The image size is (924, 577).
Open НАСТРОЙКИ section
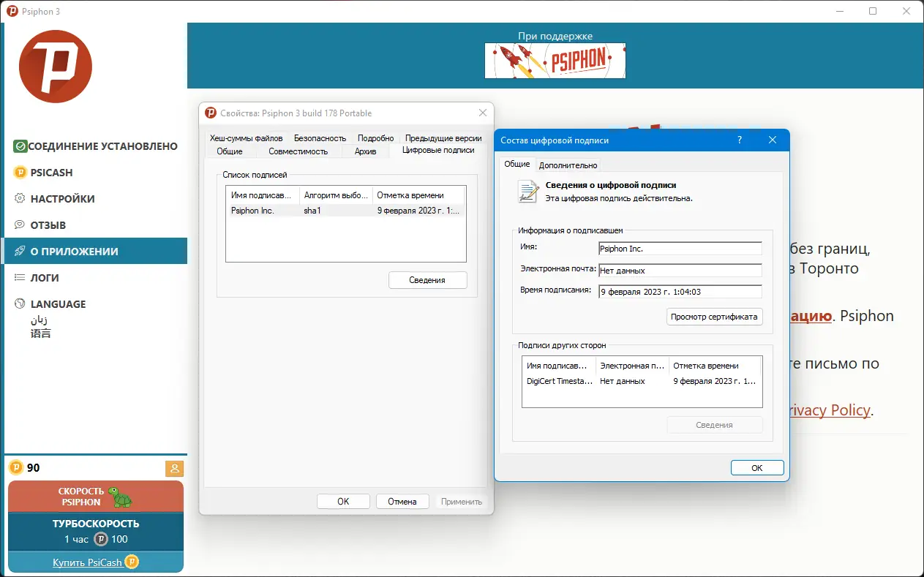pyautogui.click(x=96, y=199)
